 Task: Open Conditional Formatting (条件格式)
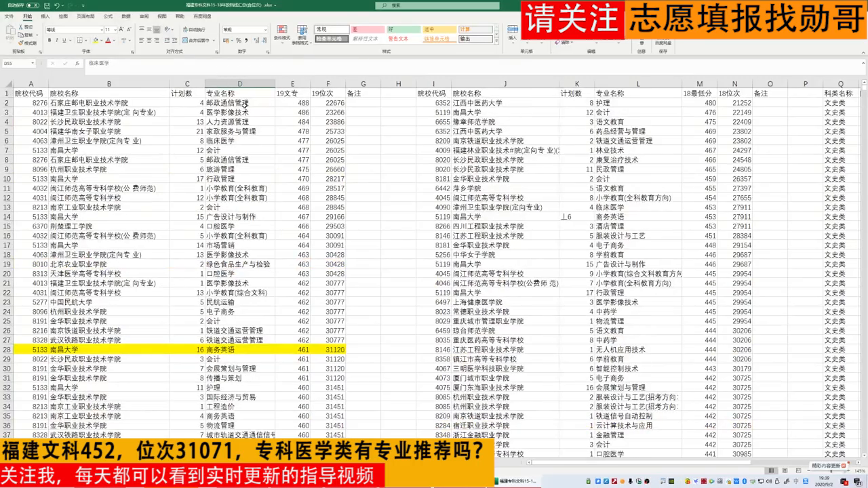click(282, 34)
